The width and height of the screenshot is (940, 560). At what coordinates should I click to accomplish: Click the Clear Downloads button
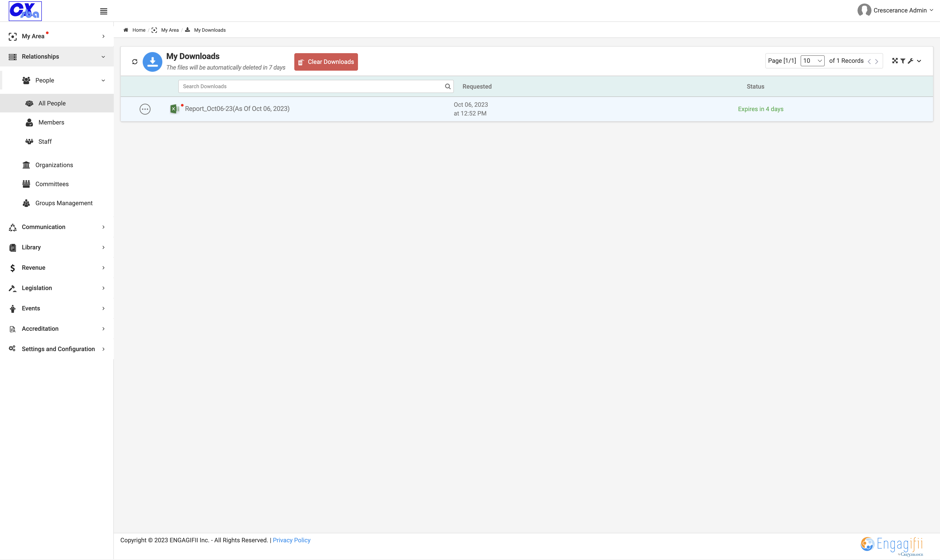(326, 62)
